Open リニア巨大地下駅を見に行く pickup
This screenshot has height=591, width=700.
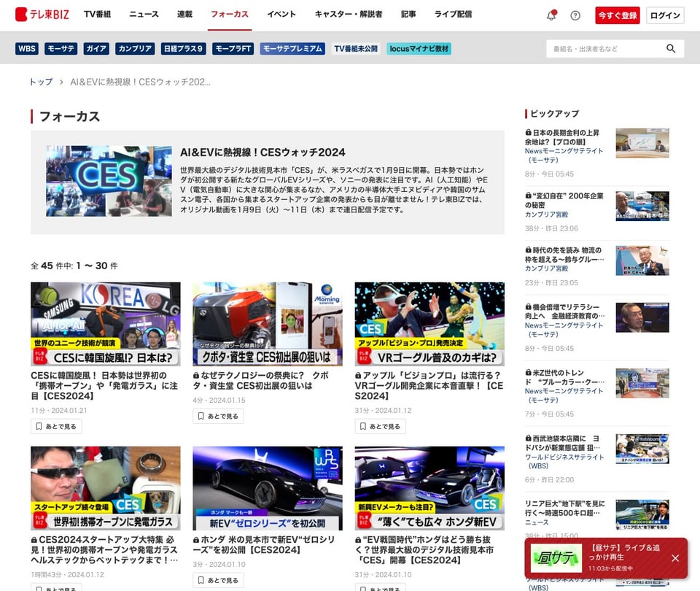pos(564,508)
